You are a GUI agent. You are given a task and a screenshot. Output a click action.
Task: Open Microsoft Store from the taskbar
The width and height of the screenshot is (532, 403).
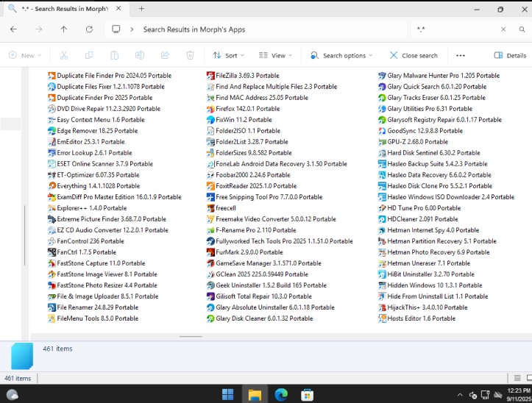pyautogui.click(x=307, y=394)
